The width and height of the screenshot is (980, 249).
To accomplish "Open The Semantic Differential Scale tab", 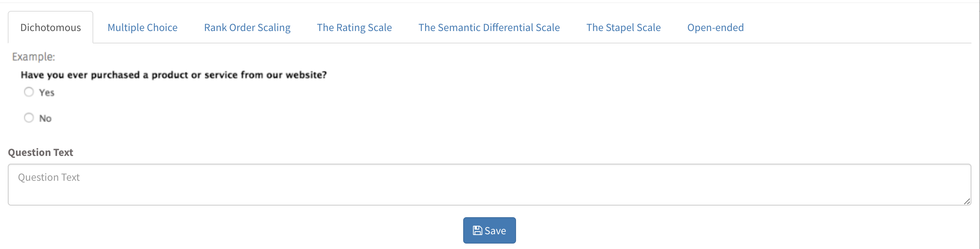I will (489, 28).
